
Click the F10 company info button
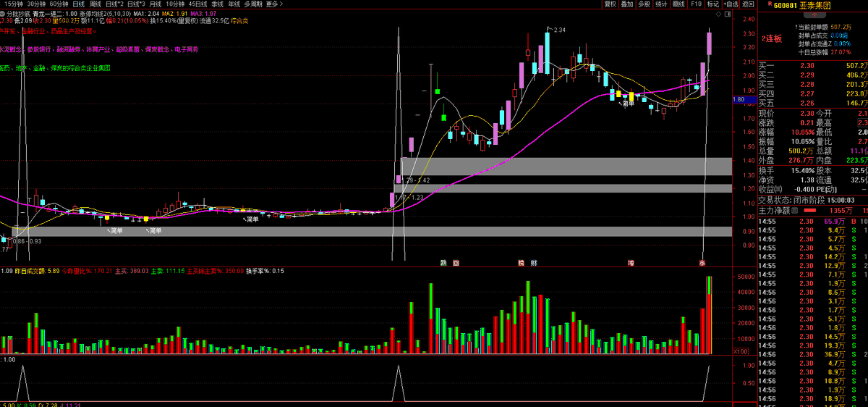tap(696, 4)
